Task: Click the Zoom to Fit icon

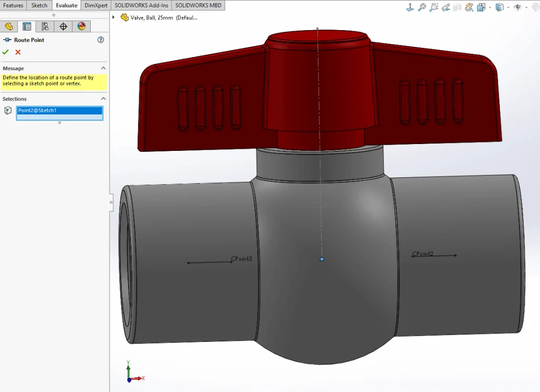Action: click(x=422, y=7)
